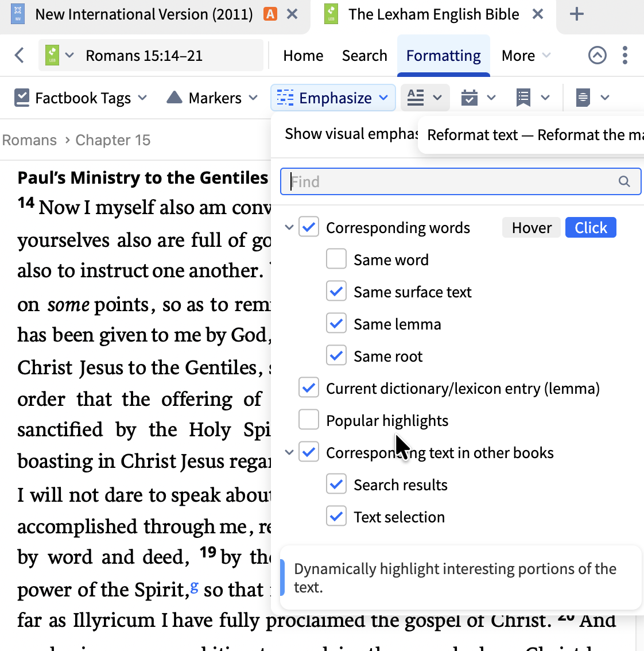Enable the Same word checkbox
The width and height of the screenshot is (644, 651).
pos(336,259)
